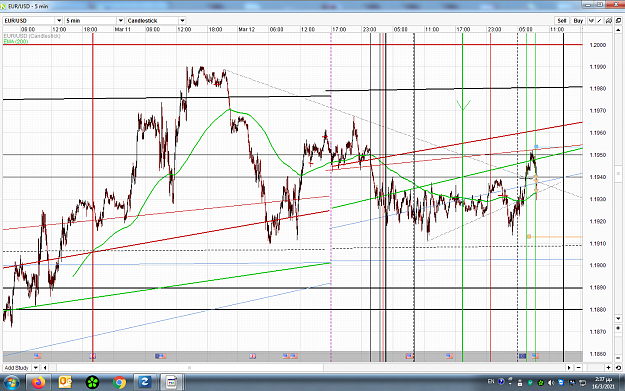
Task: Select the light blue square handle near 1.1950
Action: (x=536, y=147)
